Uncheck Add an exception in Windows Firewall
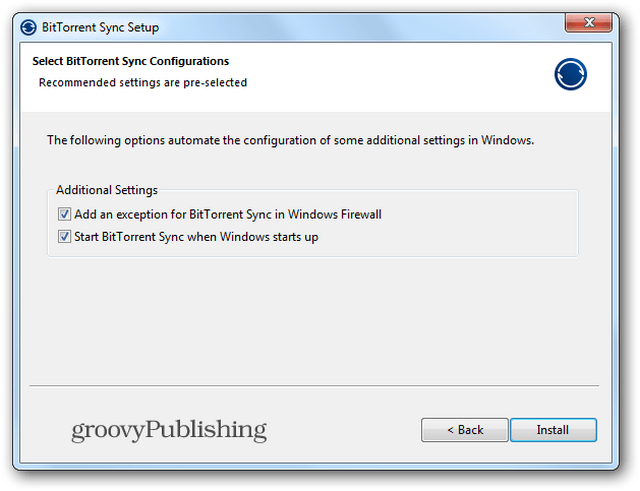This screenshot has width=640, height=491. pyautogui.click(x=64, y=214)
